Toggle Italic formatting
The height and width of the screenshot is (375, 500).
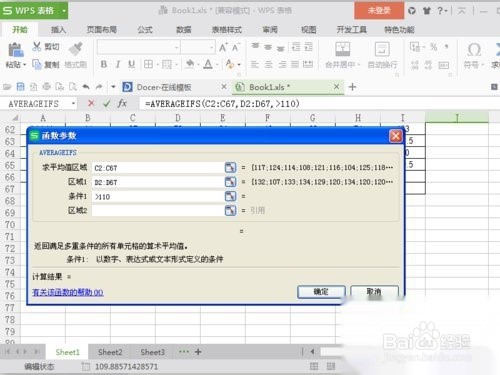pyautogui.click(x=118, y=64)
